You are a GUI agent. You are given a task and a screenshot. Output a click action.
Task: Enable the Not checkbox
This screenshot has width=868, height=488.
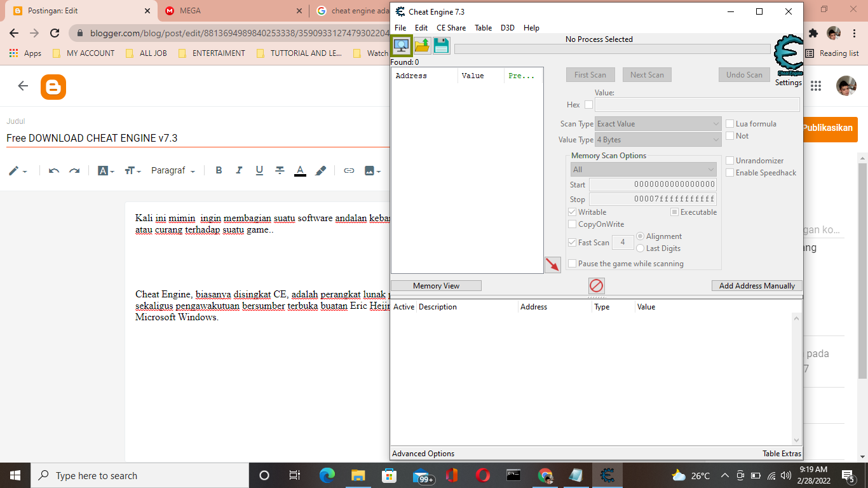click(730, 136)
